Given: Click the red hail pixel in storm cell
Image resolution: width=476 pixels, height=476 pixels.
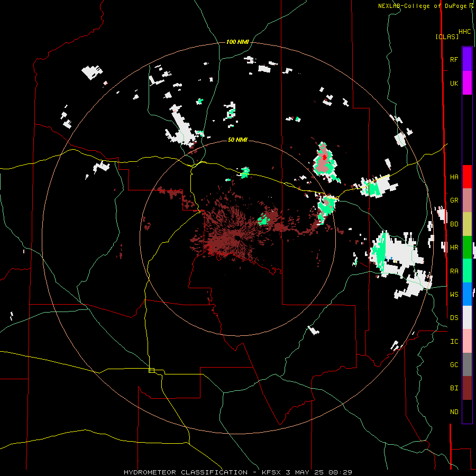Looking at the screenshot, I should pyautogui.click(x=325, y=157).
